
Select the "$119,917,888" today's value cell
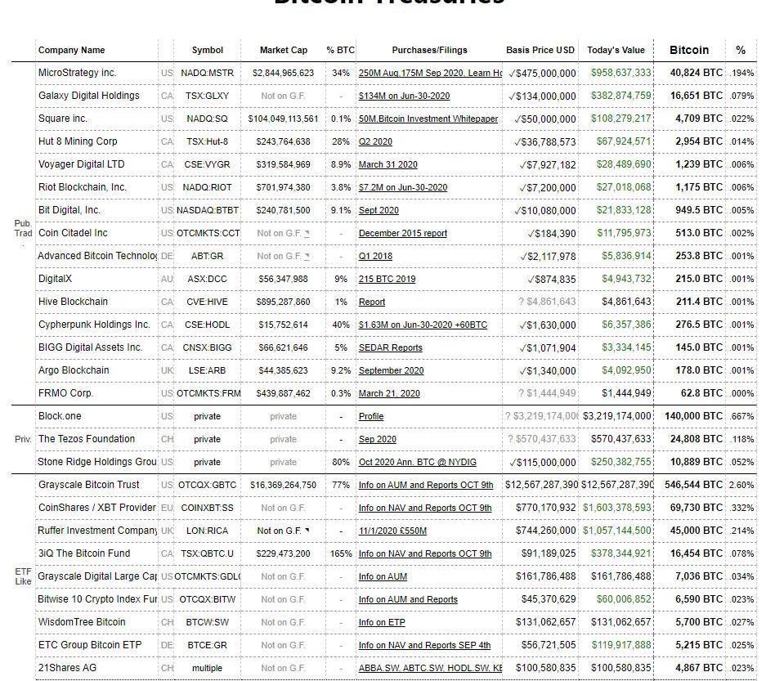pyautogui.click(x=616, y=646)
